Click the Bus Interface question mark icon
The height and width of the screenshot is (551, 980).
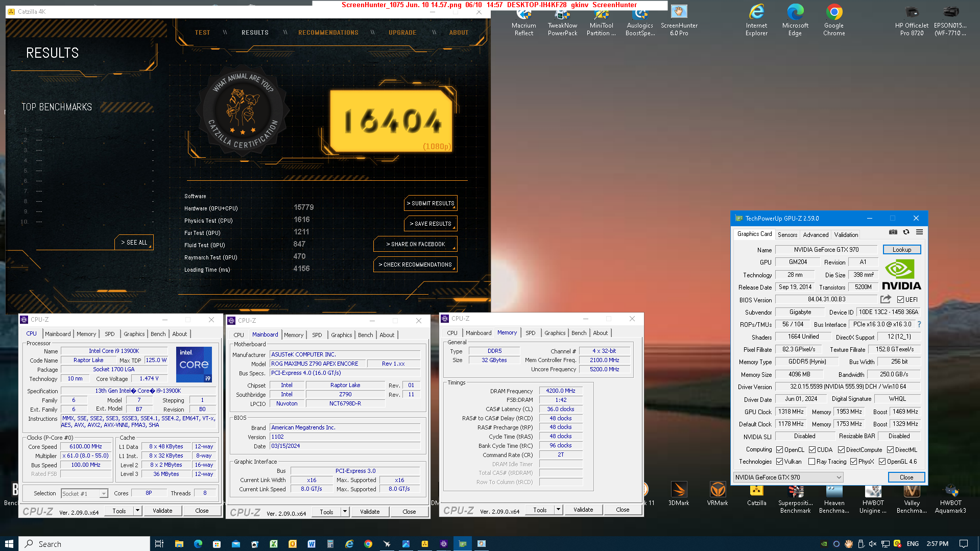click(x=919, y=324)
